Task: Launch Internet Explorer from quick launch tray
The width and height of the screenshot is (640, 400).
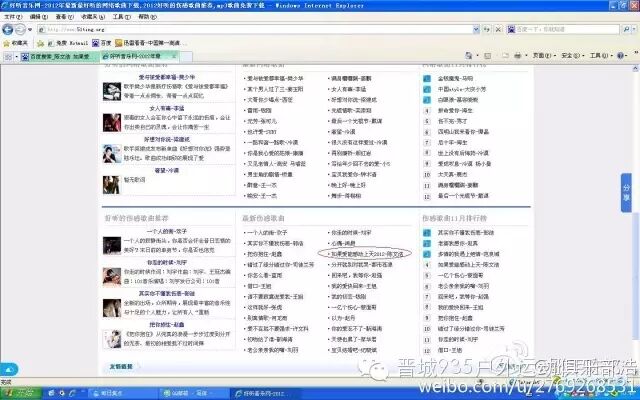Action: pyautogui.click(x=73, y=393)
